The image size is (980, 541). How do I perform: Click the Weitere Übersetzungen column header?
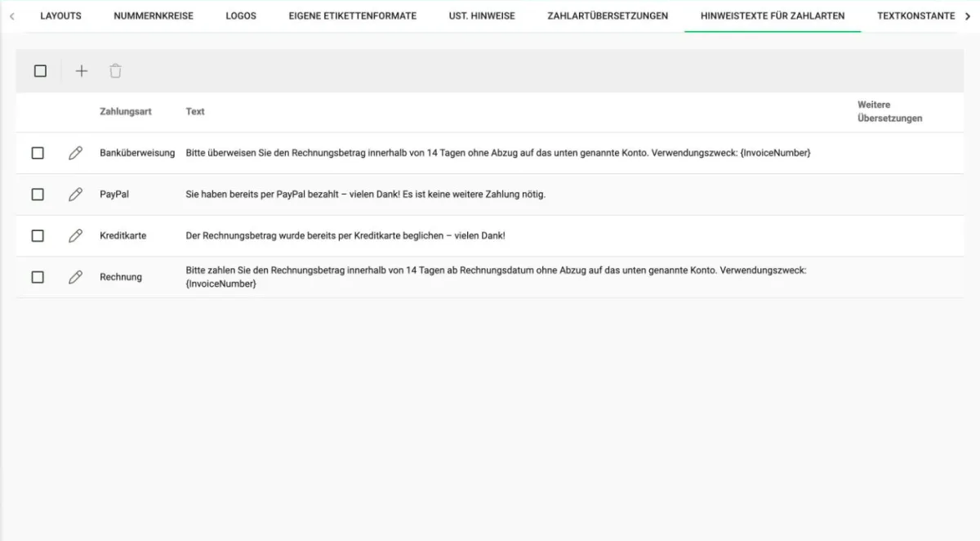[x=890, y=111]
